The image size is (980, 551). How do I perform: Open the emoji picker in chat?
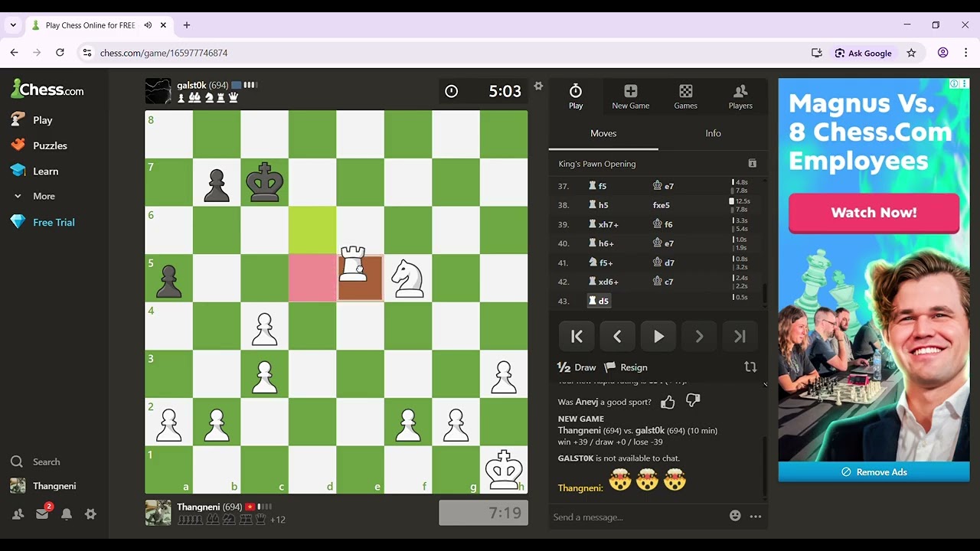(735, 517)
